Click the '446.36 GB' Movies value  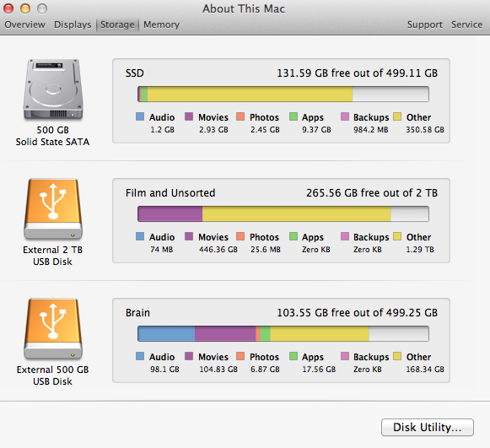point(218,250)
